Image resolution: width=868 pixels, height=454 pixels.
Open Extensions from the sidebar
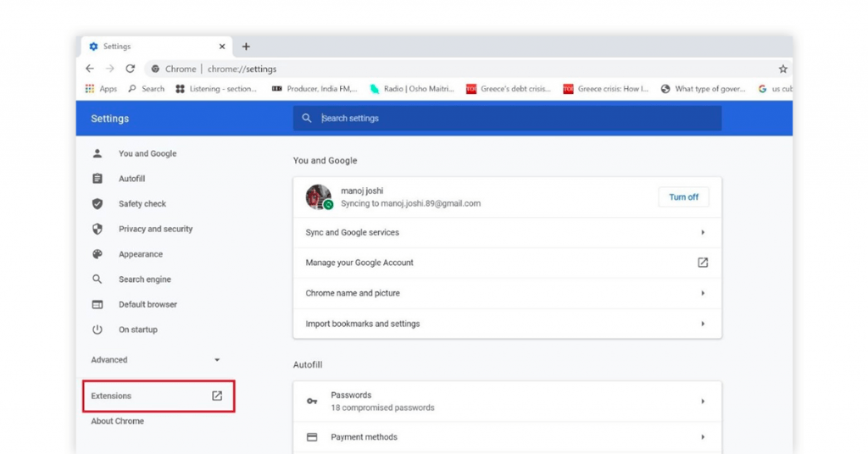[159, 396]
